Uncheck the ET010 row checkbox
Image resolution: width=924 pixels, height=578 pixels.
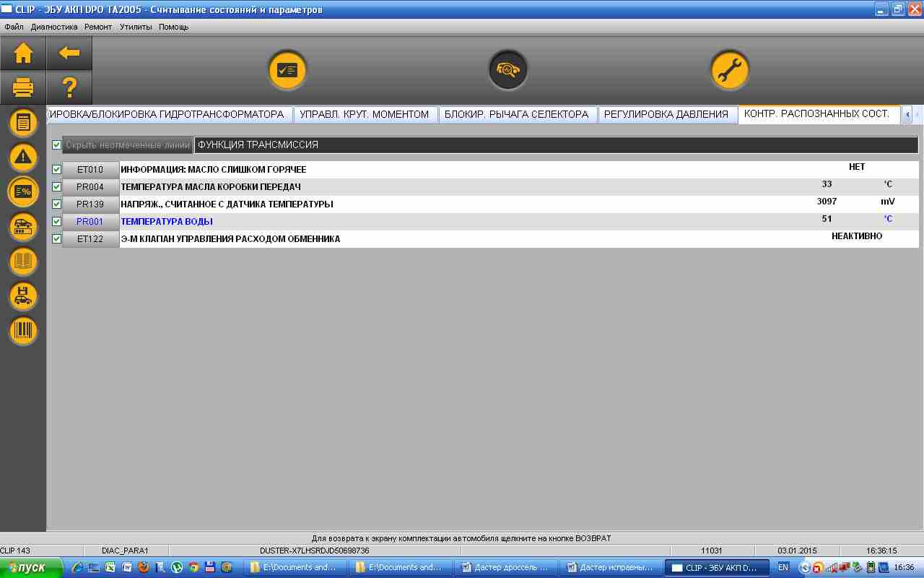pyautogui.click(x=57, y=170)
